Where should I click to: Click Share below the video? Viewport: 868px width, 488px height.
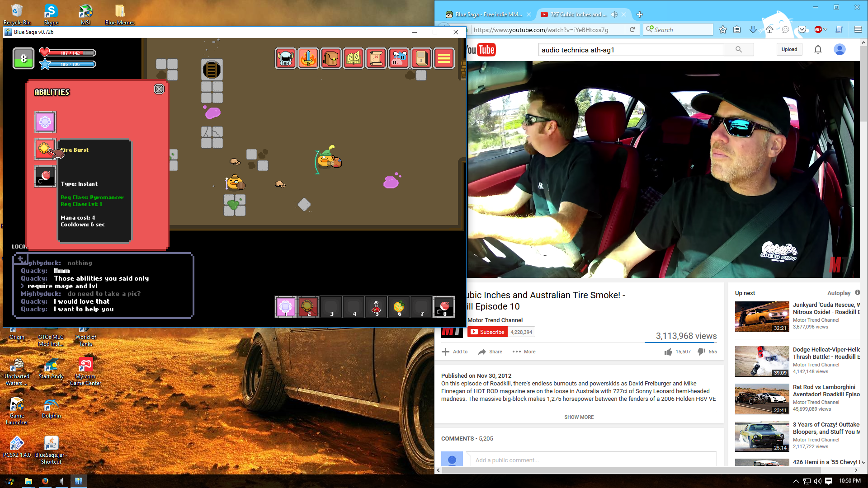click(491, 352)
